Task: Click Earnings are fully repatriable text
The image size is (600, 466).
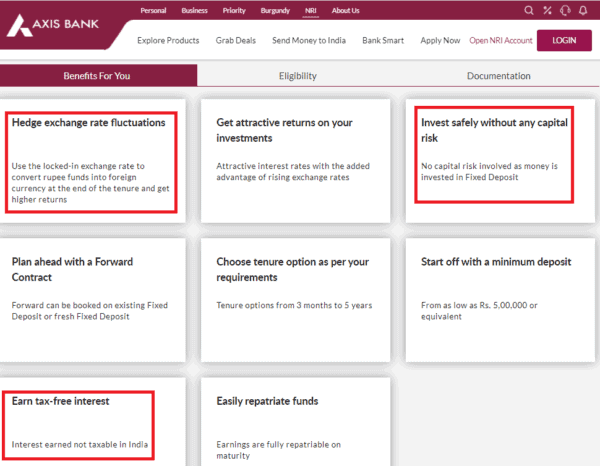Action: pyautogui.click(x=278, y=450)
